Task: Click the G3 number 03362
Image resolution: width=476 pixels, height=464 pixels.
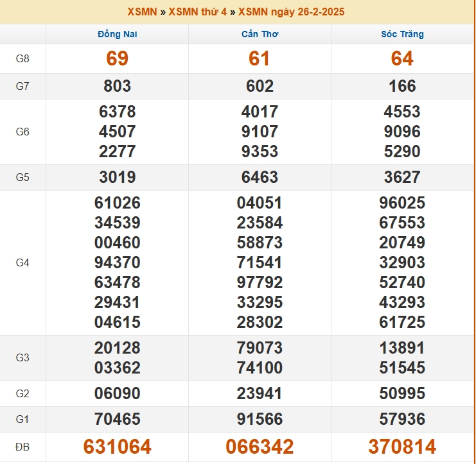Action: tap(117, 368)
